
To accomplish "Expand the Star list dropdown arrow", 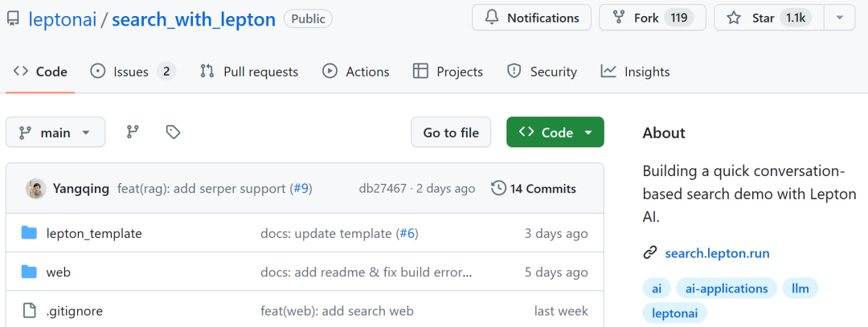I will pos(840,18).
